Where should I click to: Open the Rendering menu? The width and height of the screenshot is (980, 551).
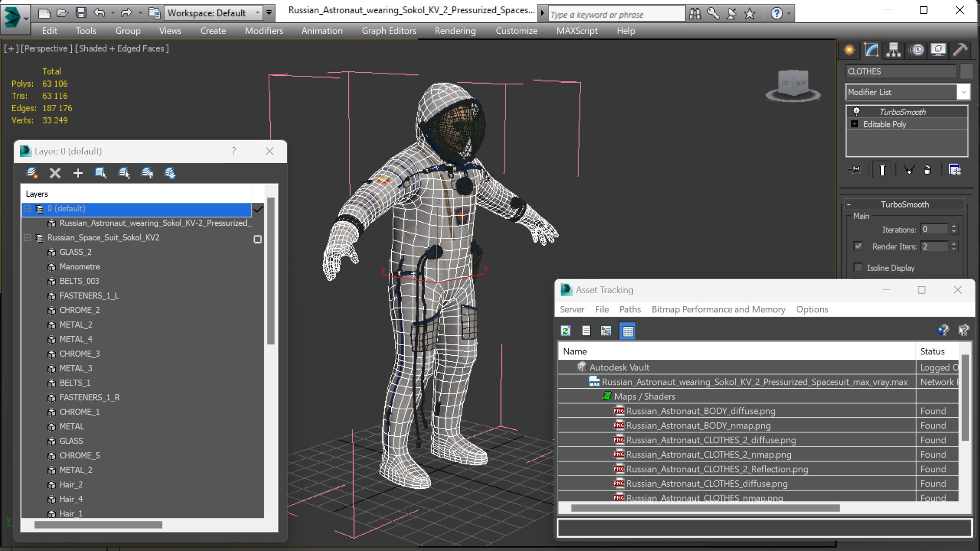point(455,31)
